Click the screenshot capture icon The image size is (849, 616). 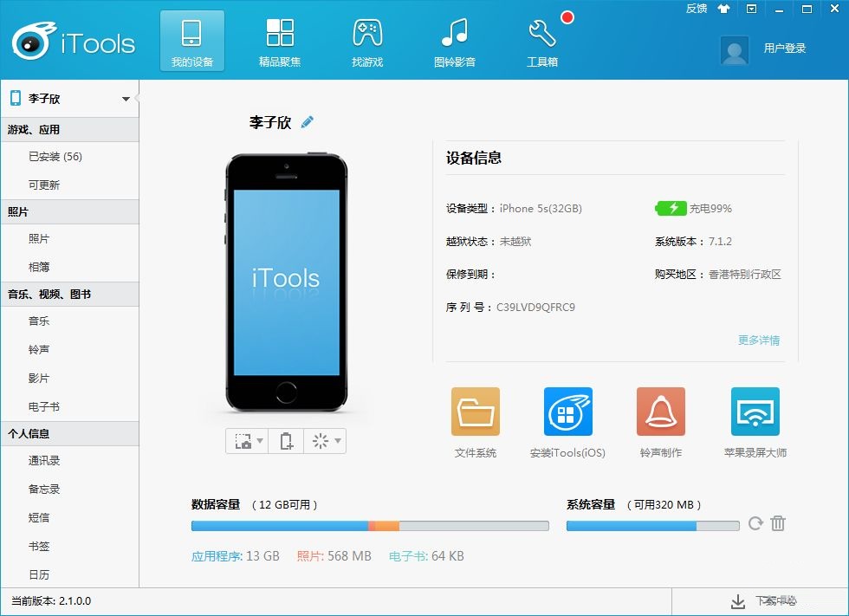click(243, 441)
